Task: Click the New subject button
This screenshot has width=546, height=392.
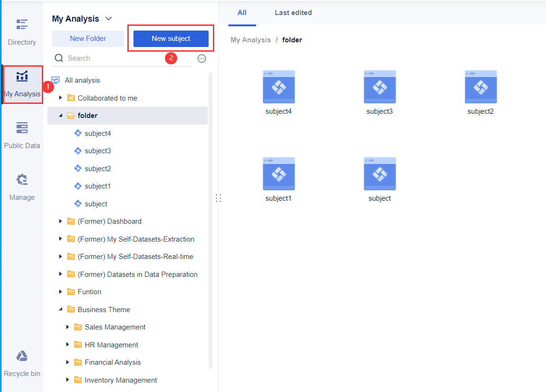Action: coord(171,39)
